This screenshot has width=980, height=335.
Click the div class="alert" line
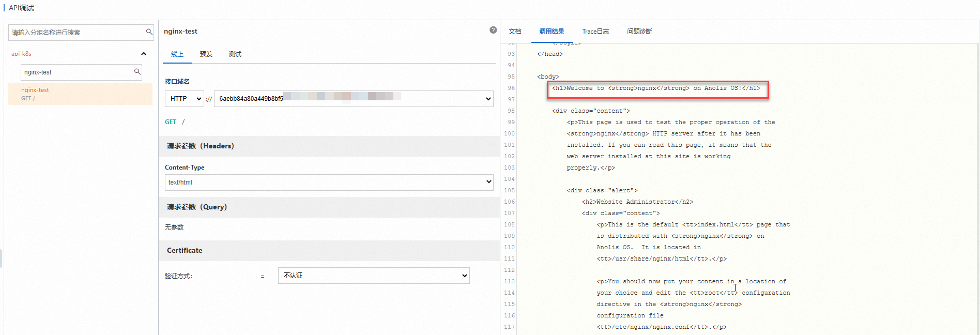(602, 191)
